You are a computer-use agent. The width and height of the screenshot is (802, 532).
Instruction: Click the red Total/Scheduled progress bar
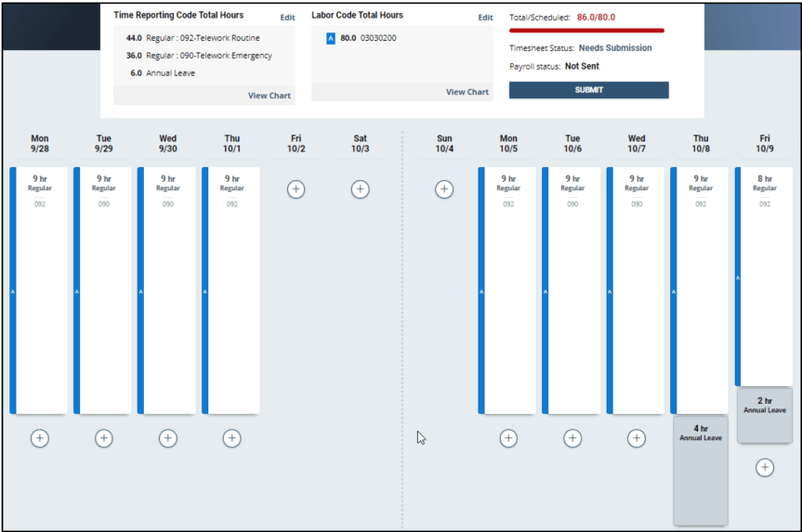(x=586, y=31)
